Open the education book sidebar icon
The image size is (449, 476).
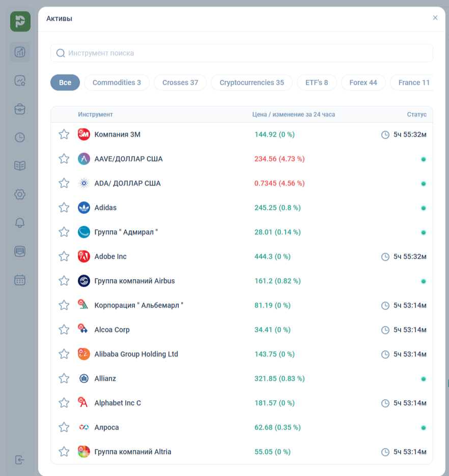pos(20,165)
